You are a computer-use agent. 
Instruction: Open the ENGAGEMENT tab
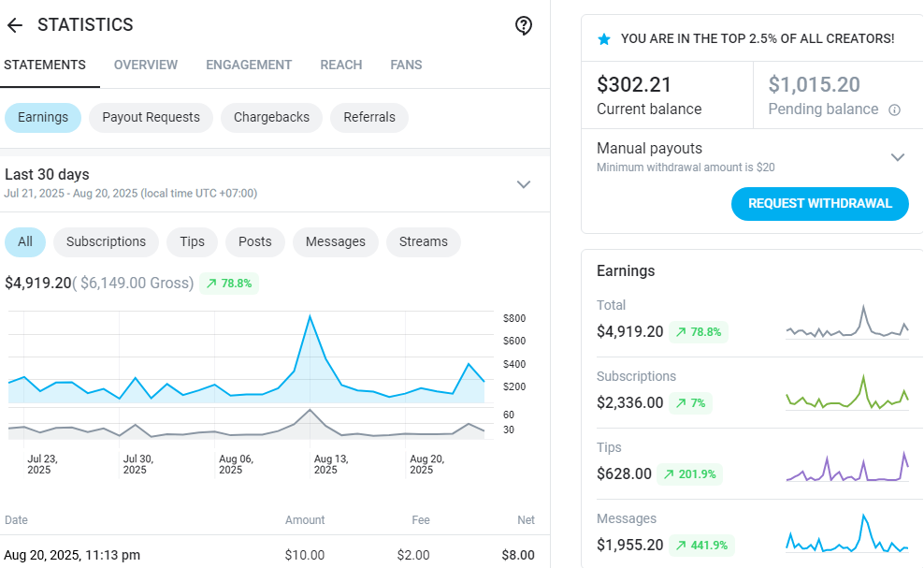249,65
